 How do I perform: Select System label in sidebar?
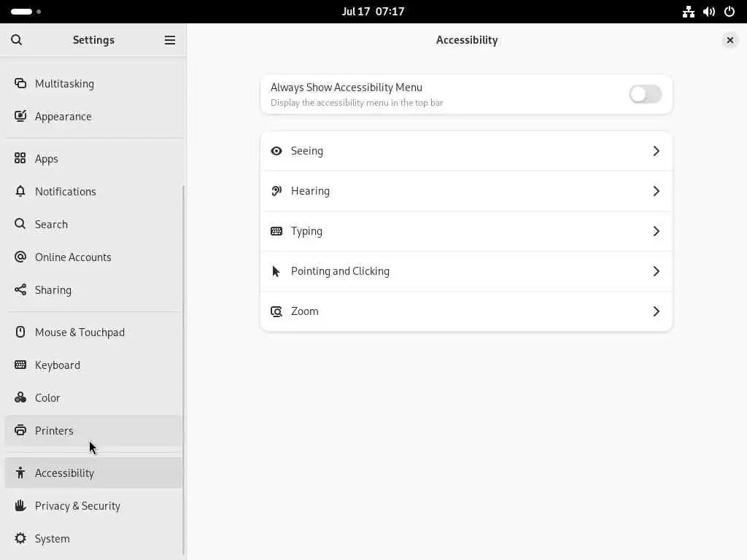pos(52,539)
